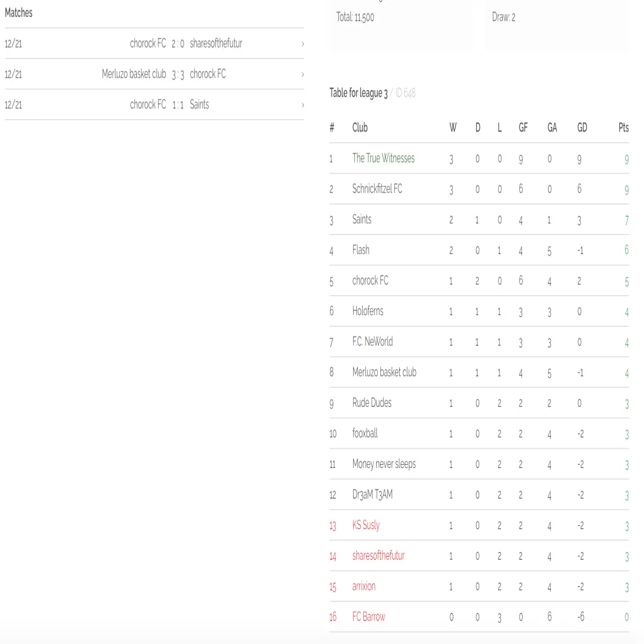The height and width of the screenshot is (644, 644).
Task: Open F.C. NeWorld club link
Action: 372,342
